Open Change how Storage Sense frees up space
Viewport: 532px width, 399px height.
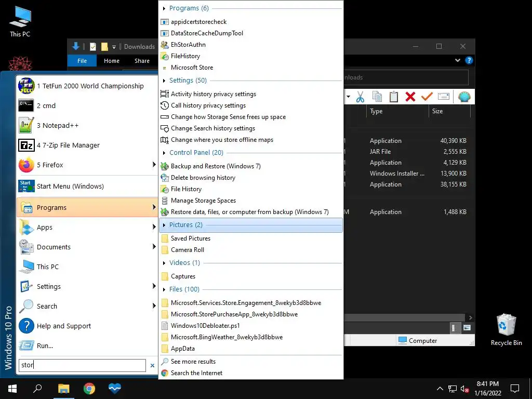pos(251,117)
